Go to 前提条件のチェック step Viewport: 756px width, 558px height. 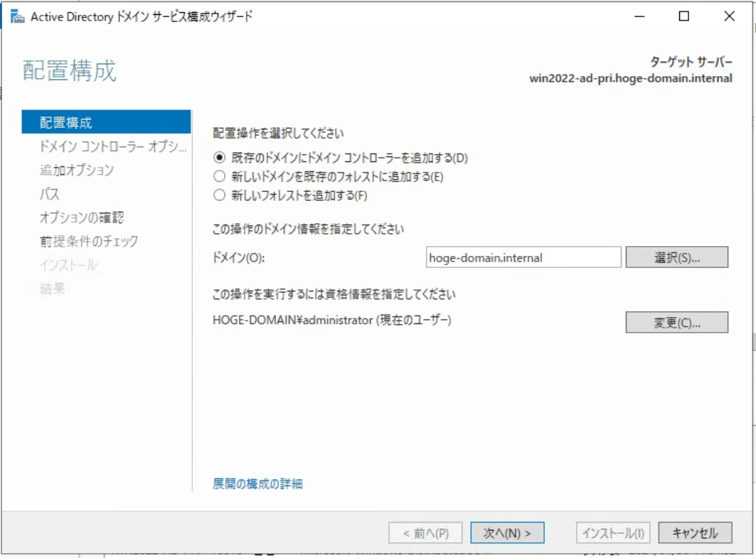tap(89, 241)
